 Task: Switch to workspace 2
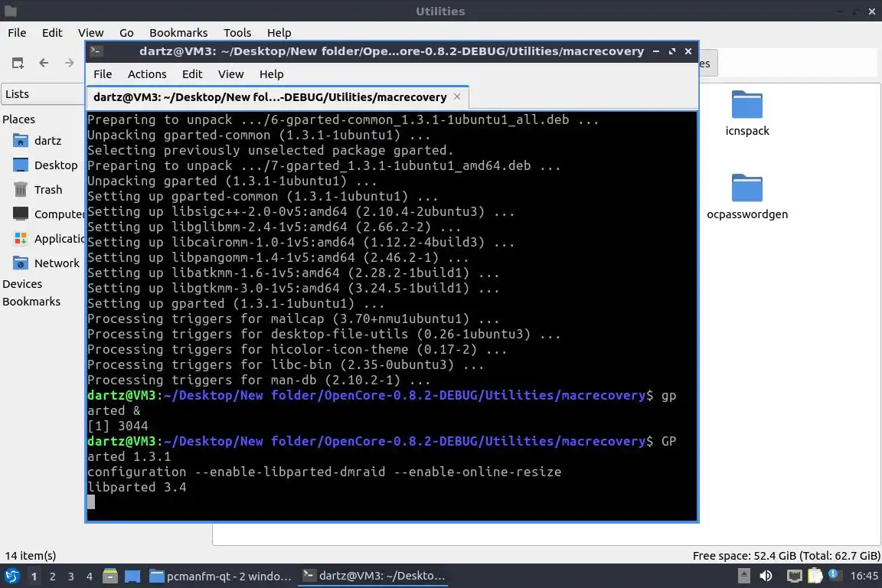[52, 577]
